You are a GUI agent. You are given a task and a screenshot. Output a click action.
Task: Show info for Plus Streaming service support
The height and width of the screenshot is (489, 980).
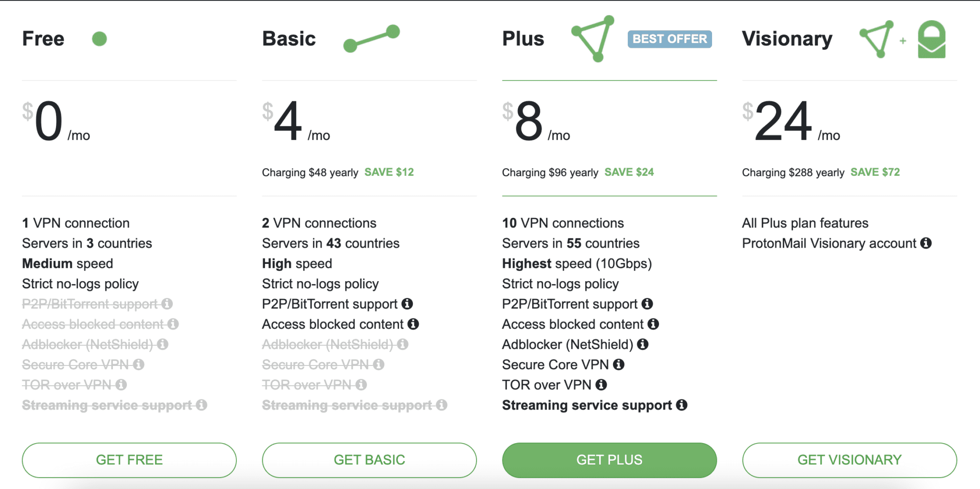coord(682,405)
